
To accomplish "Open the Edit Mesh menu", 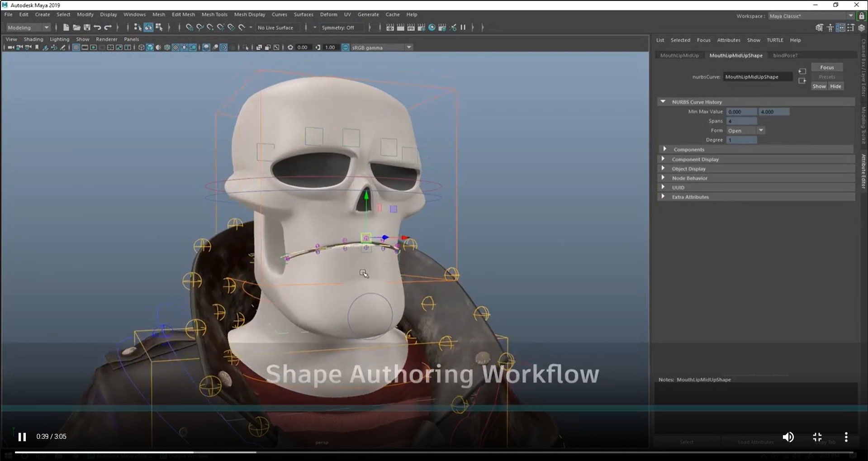I will 183,14.
